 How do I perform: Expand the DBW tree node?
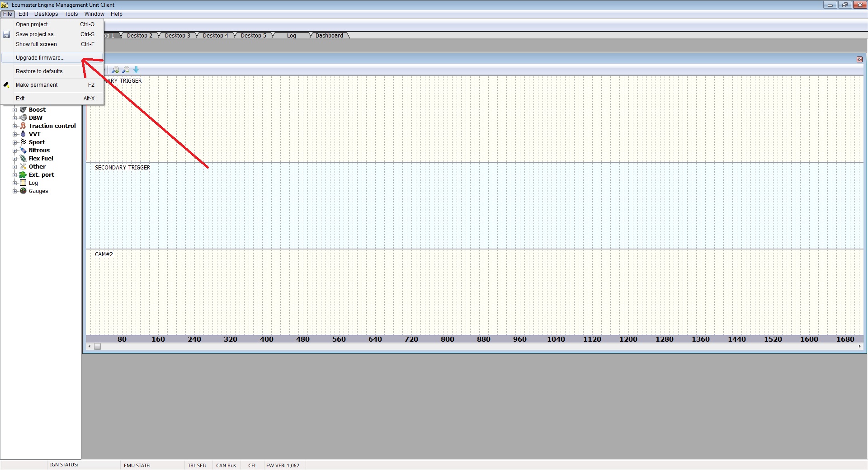click(14, 118)
